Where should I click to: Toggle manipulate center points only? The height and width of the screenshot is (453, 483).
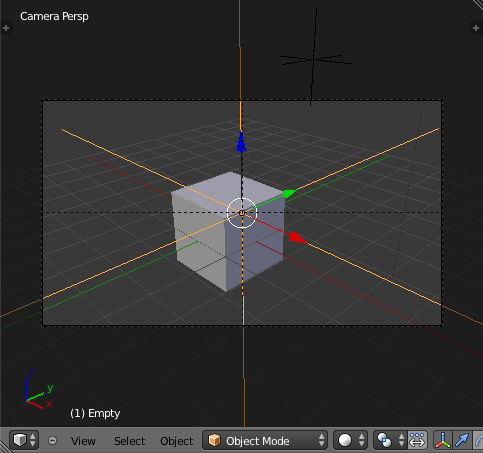417,440
